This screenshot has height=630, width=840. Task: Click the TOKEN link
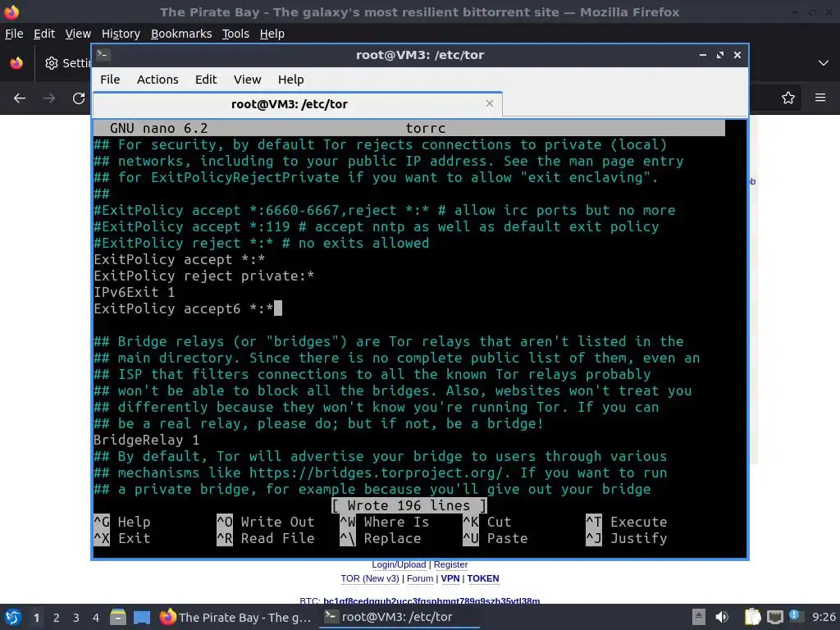coord(483,578)
